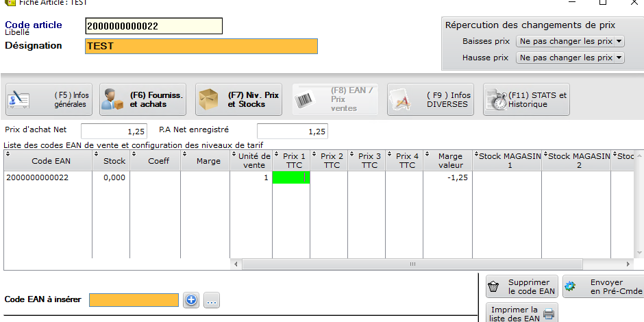Click the blue plus icon to insert EAN
The width and height of the screenshot is (644, 322).
coord(191,300)
